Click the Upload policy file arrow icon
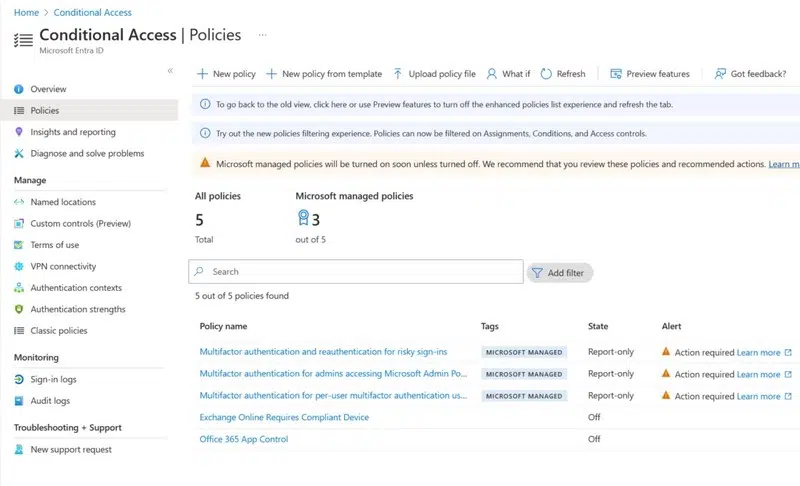The width and height of the screenshot is (800, 486). point(397,74)
